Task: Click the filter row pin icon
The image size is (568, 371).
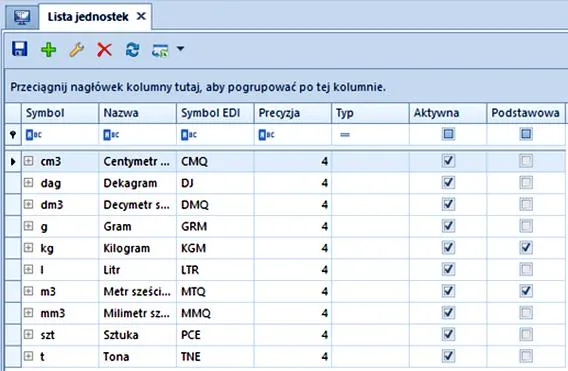Action: [13, 135]
